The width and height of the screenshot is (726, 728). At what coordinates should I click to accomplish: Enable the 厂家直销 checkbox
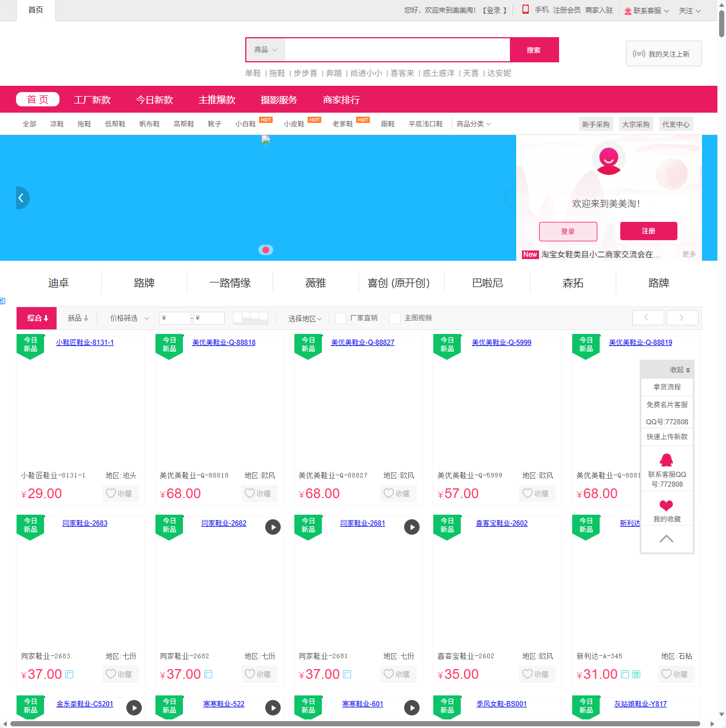pos(341,319)
